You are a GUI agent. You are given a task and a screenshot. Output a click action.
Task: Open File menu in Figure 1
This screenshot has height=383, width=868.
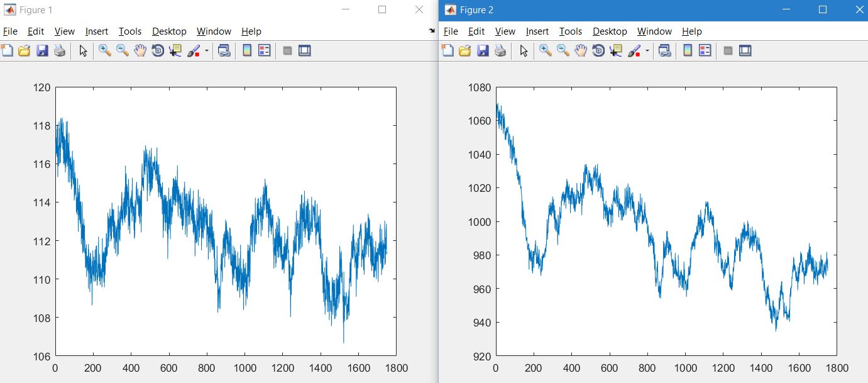10,31
